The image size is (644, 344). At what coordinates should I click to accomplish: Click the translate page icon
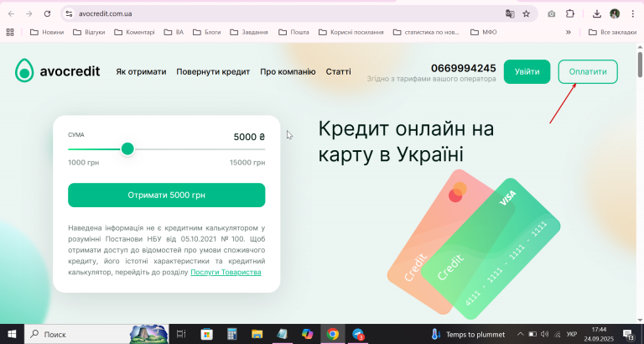coord(510,13)
